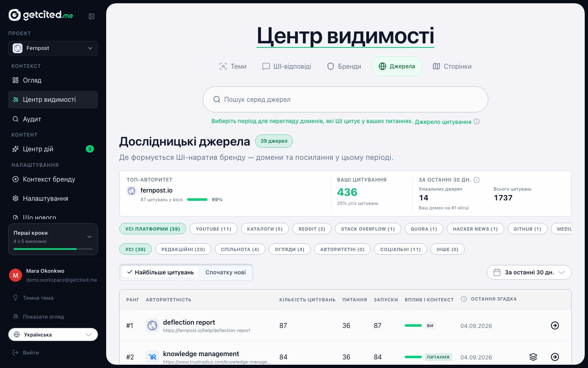
Task: Open the deflection report source link
Action: [x=207, y=330]
